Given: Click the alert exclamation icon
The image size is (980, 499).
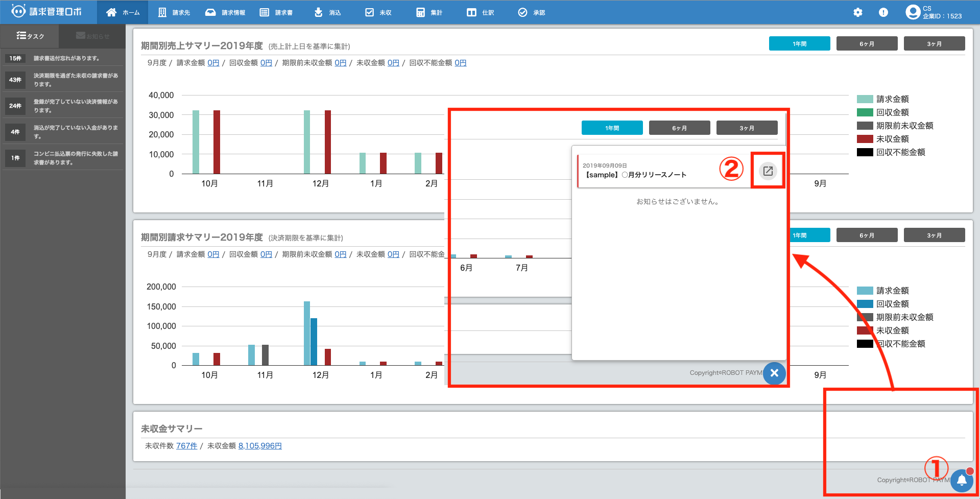Looking at the screenshot, I should (x=883, y=12).
